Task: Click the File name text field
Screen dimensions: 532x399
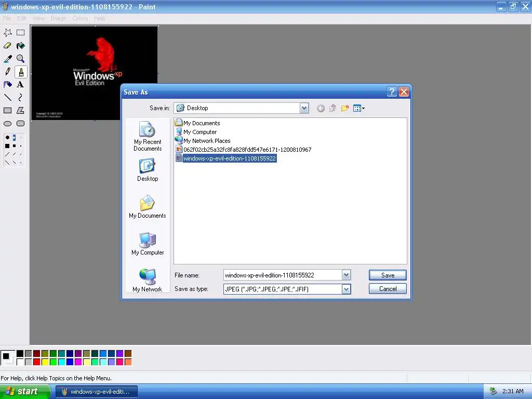Action: (283, 275)
